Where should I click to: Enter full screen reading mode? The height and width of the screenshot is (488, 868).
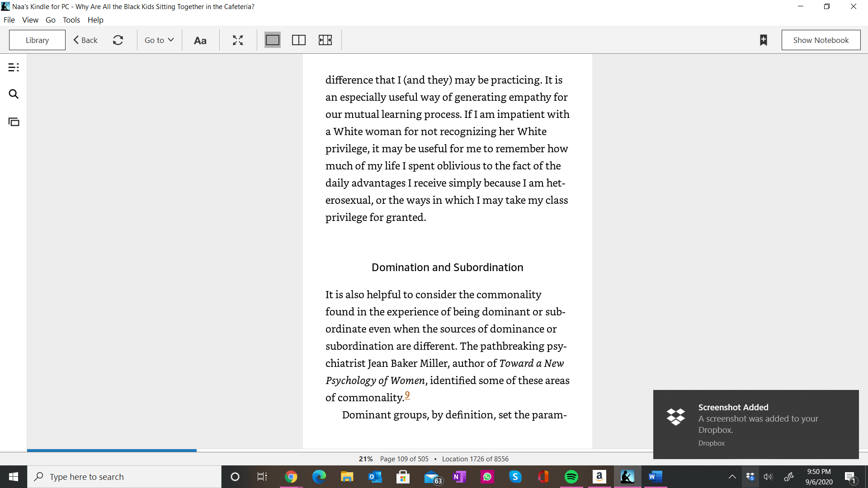click(x=238, y=40)
